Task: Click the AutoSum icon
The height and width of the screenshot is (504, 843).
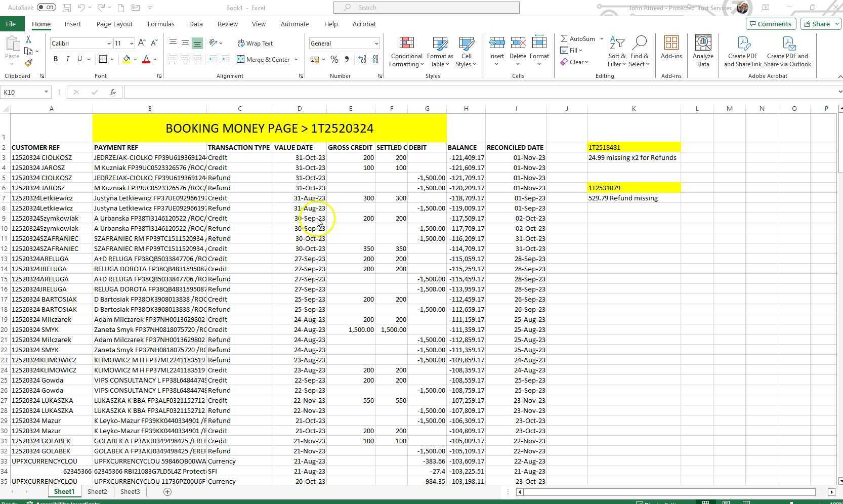Action: 565,38
